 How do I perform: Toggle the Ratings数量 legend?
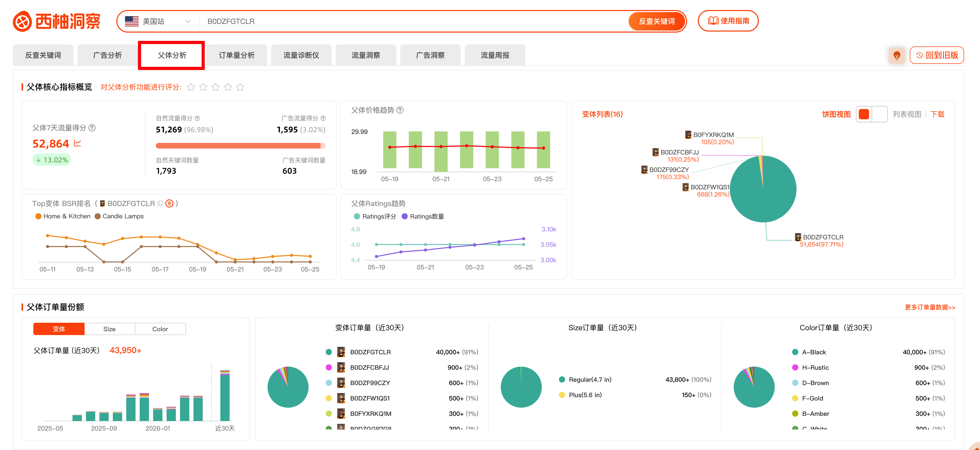coord(423,217)
